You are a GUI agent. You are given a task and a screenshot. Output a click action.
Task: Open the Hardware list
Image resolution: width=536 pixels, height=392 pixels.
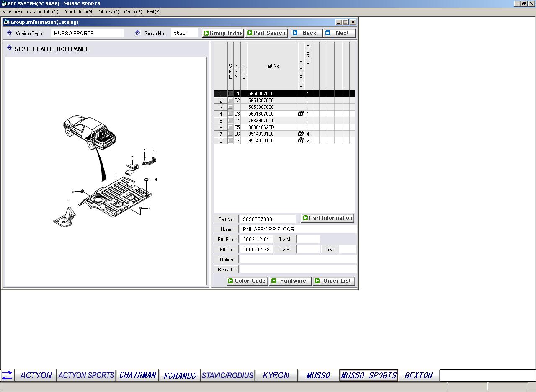(x=290, y=281)
